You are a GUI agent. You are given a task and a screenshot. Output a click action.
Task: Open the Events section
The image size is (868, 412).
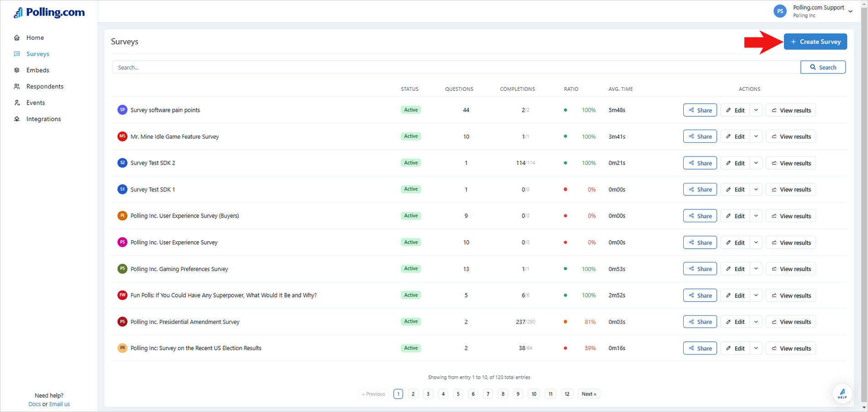click(36, 103)
